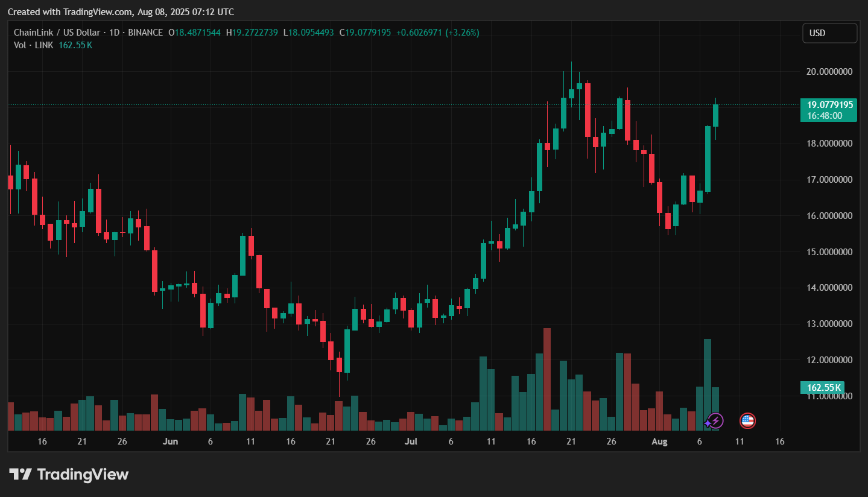868x497 pixels.
Task: Click the 16:48:00 candle countdown timer
Action: 825,116
